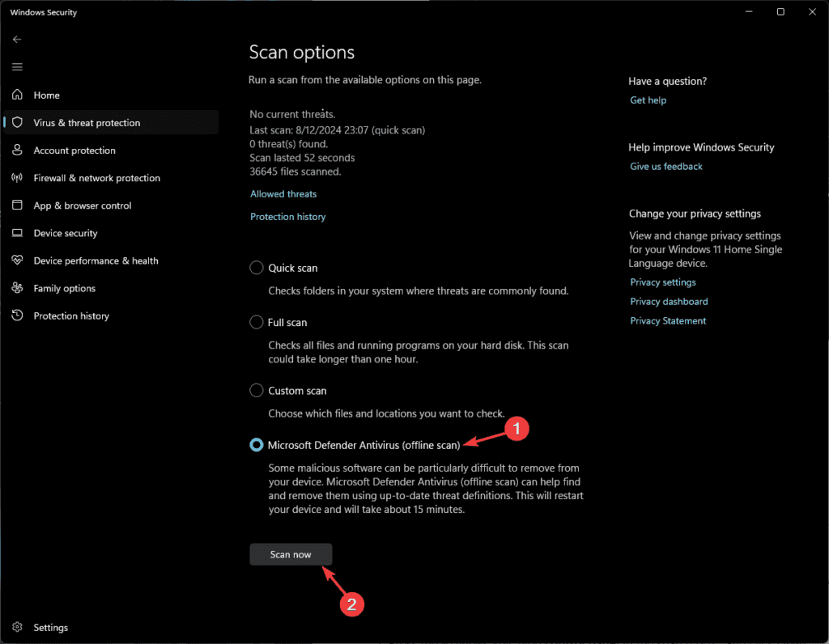The width and height of the screenshot is (829, 644).
Task: Click the Device performance heart icon
Action: pos(17,260)
